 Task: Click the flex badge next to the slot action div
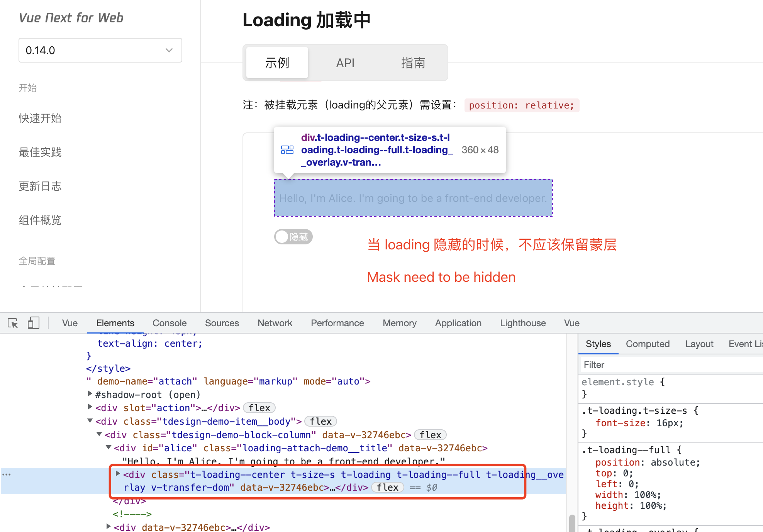point(259,408)
